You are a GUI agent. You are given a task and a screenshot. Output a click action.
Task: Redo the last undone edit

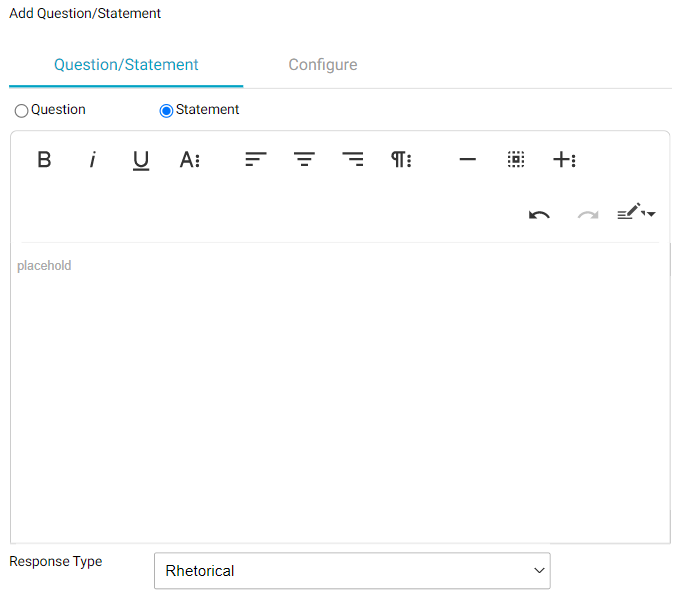(588, 214)
